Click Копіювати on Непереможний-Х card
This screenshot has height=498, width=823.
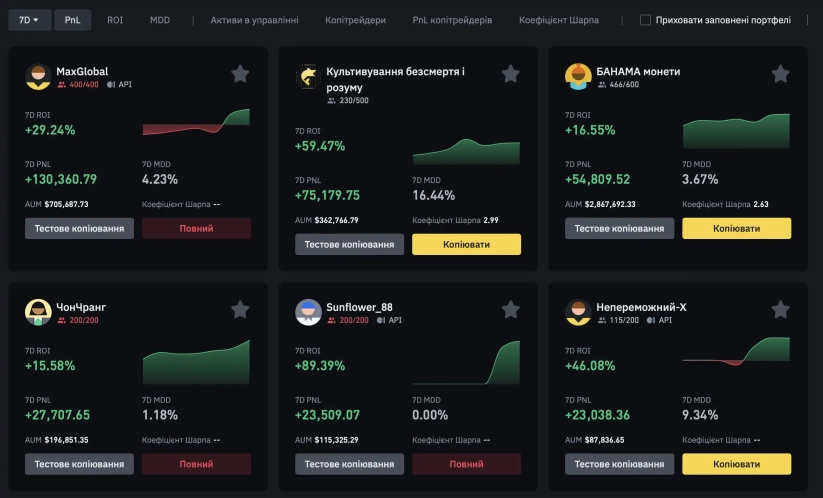point(736,464)
